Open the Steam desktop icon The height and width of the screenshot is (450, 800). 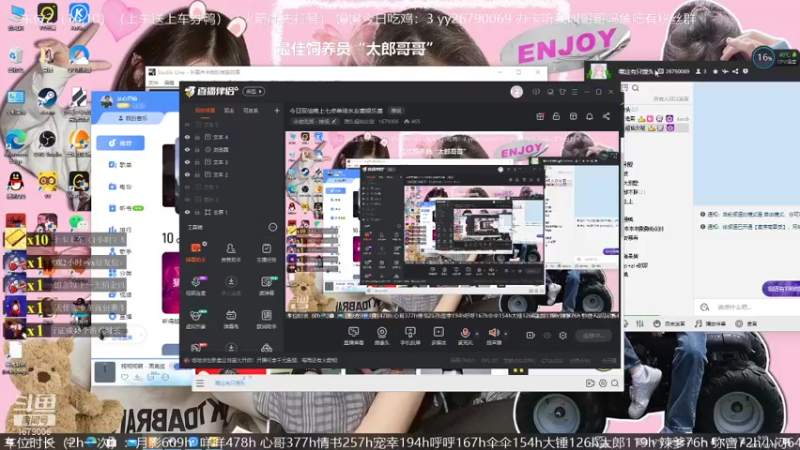47,99
